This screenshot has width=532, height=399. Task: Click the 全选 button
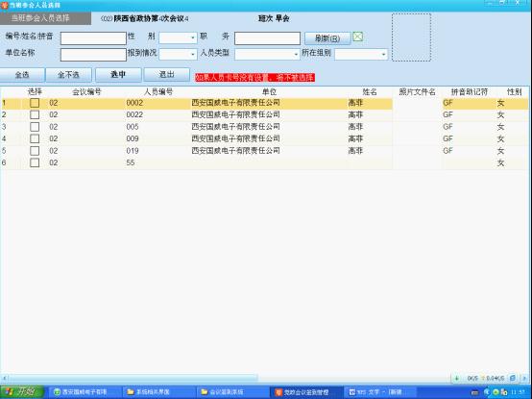pyautogui.click(x=22, y=75)
